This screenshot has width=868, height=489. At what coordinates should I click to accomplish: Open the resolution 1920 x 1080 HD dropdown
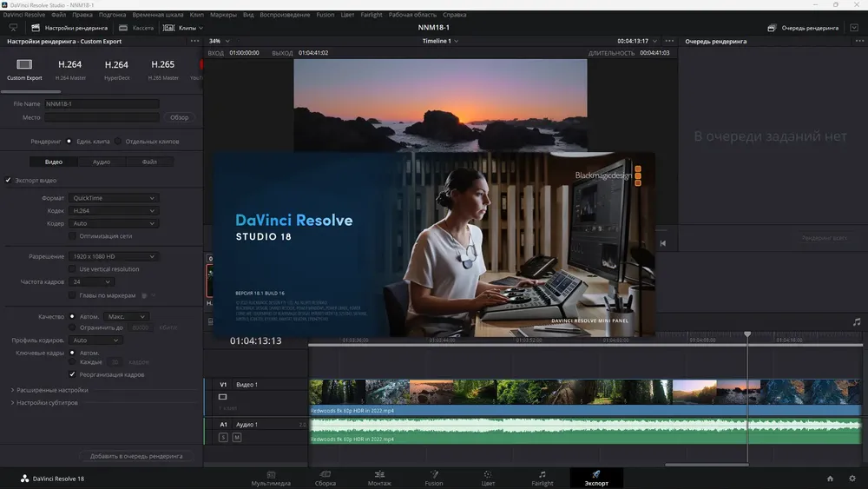click(114, 256)
